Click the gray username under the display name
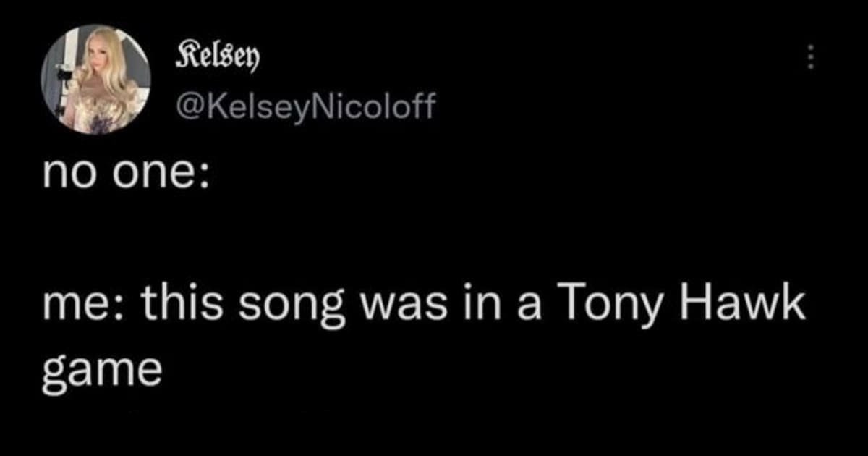This screenshot has width=868, height=456. click(x=307, y=106)
